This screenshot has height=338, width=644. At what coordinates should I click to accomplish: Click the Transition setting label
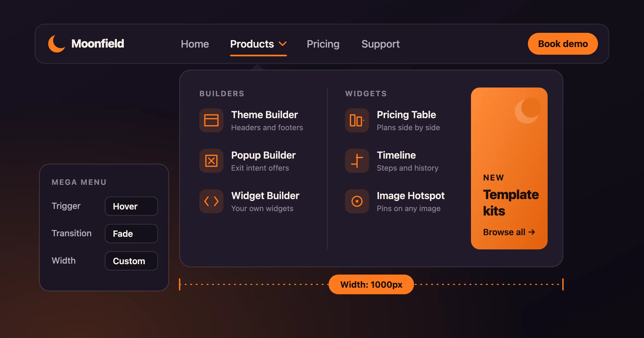coord(71,233)
